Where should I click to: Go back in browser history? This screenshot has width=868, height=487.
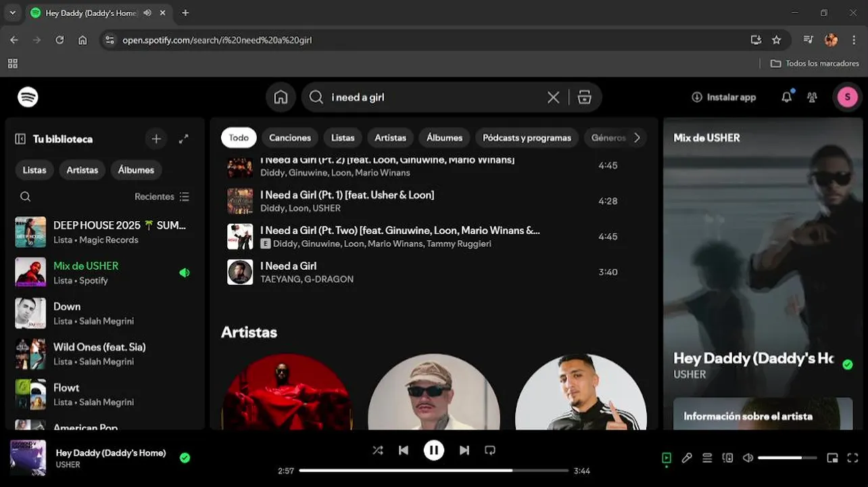(x=14, y=40)
